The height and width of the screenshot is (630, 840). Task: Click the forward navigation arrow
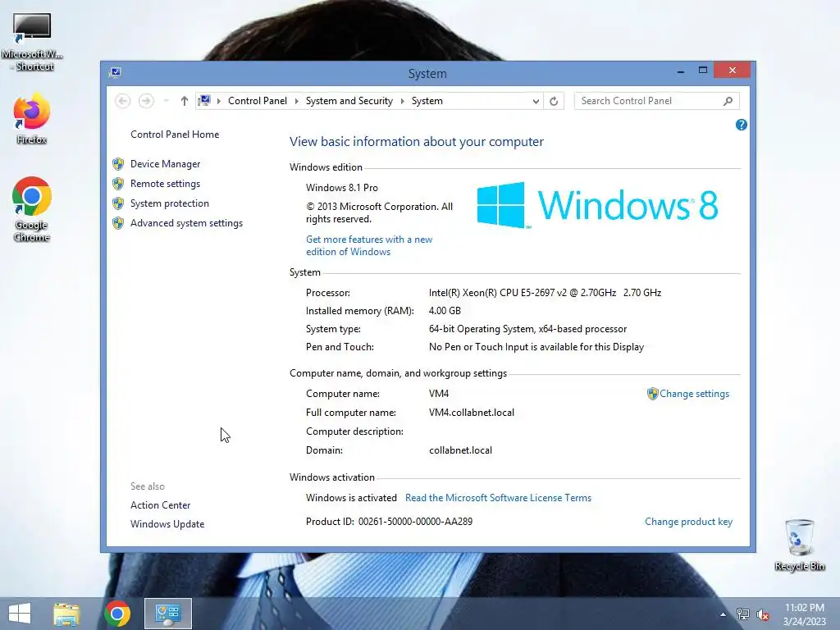pos(146,101)
